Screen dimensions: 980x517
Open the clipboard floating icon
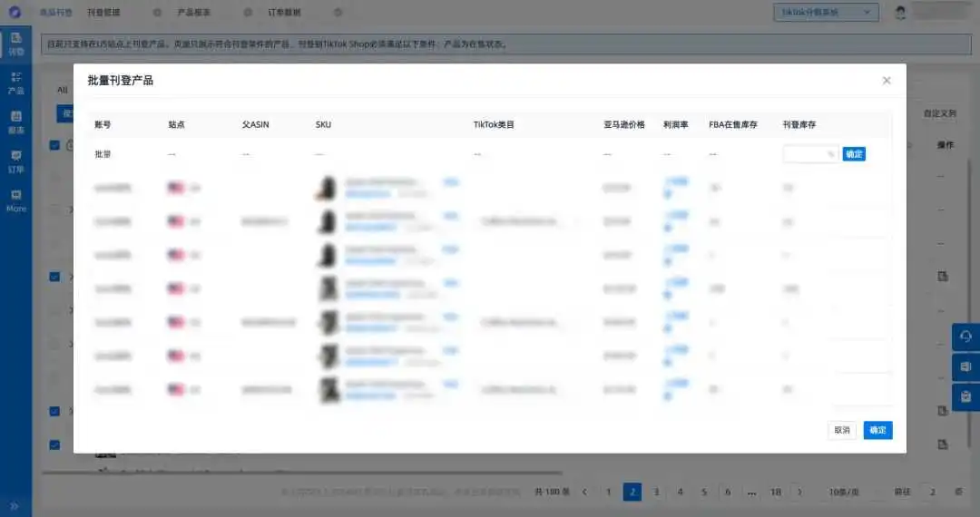pos(965,397)
